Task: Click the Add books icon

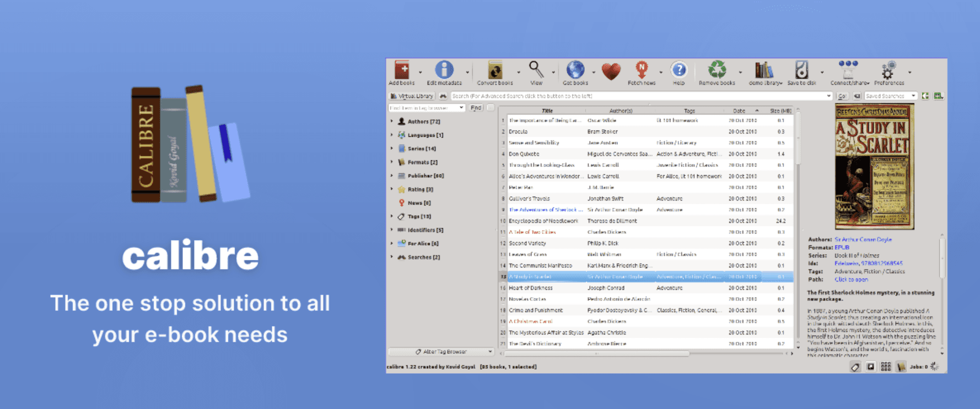Action: pos(402,71)
